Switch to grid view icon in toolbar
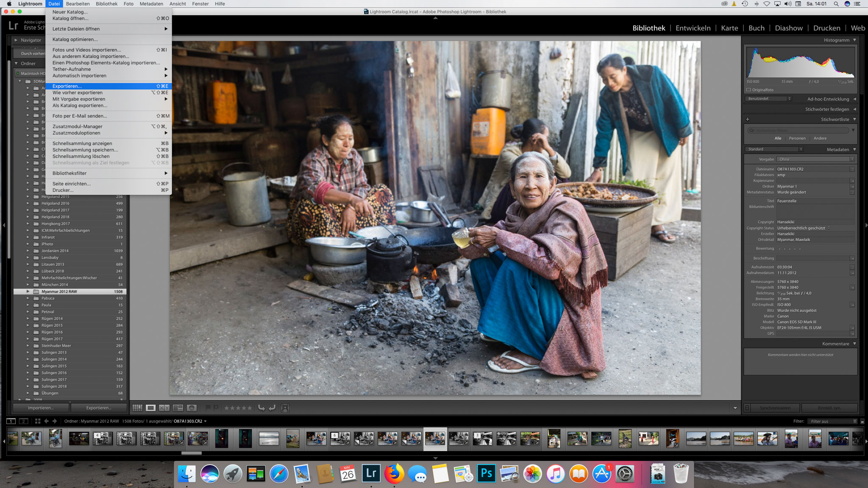The height and width of the screenshot is (488, 868). coord(137,408)
